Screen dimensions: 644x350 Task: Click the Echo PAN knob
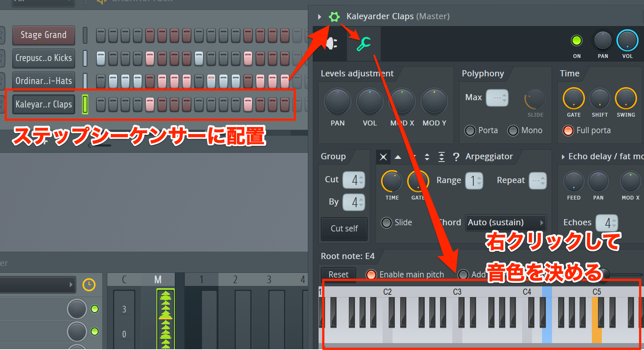[x=598, y=182]
